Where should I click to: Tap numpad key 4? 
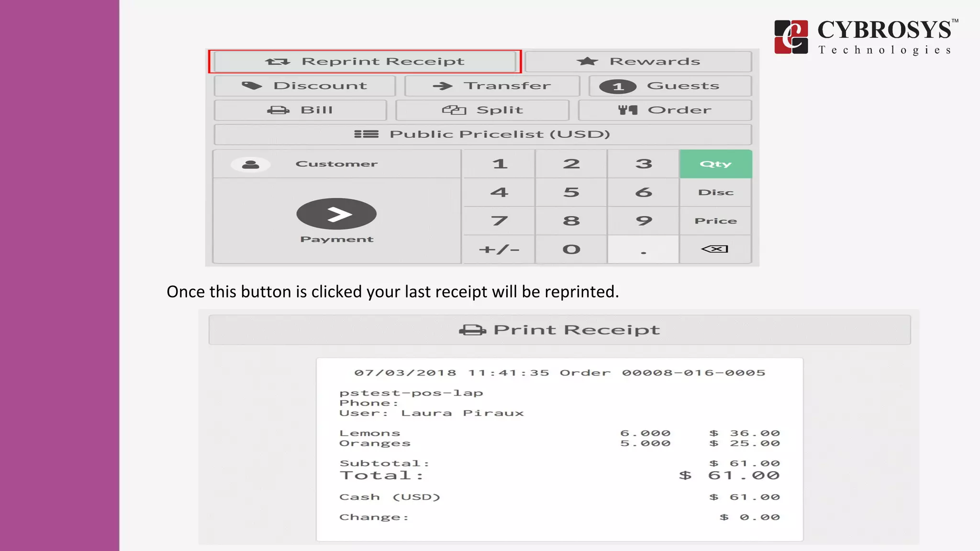pos(499,192)
